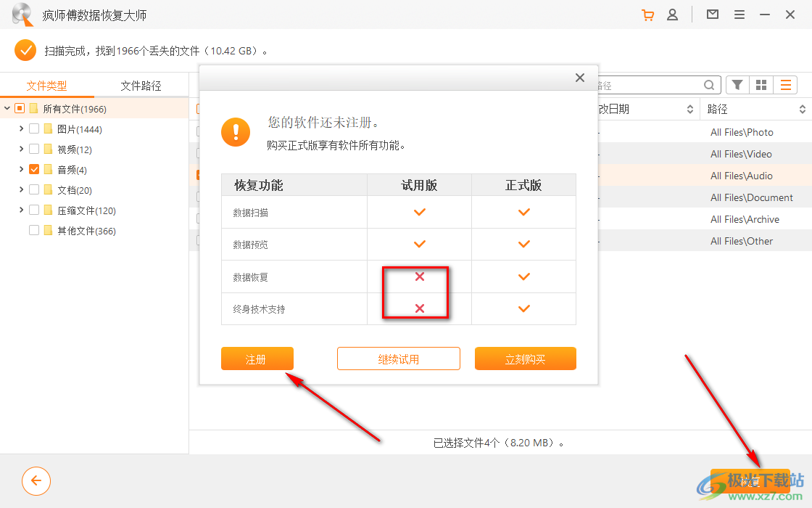
Task: Collapse the 所有文件 tree node
Action: click(x=7, y=108)
